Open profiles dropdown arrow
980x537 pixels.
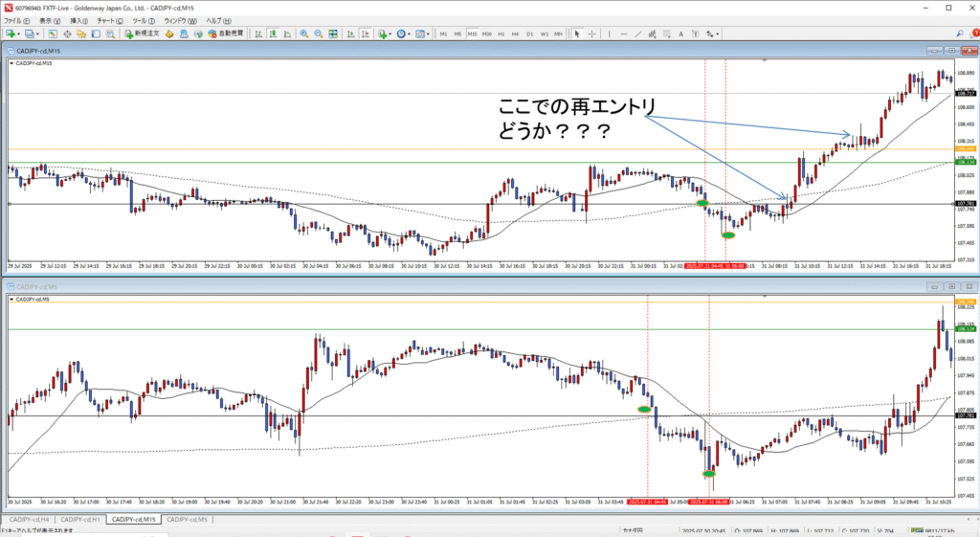tap(37, 34)
